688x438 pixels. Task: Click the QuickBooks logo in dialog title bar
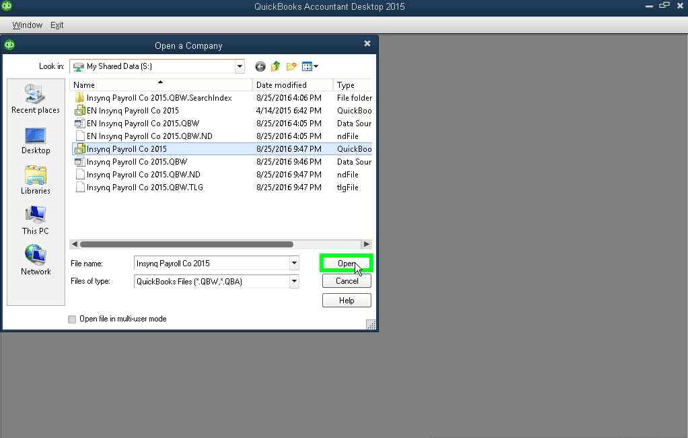pos(9,45)
